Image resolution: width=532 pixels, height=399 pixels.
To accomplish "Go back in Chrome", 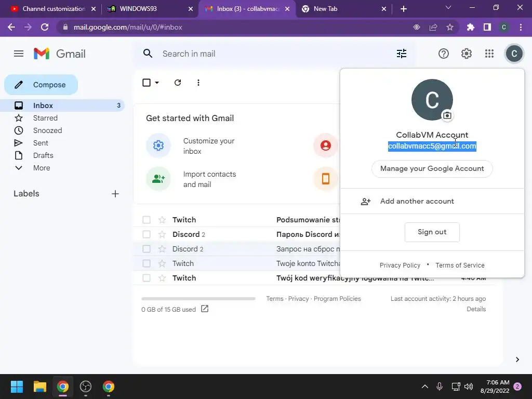I will coord(11,27).
